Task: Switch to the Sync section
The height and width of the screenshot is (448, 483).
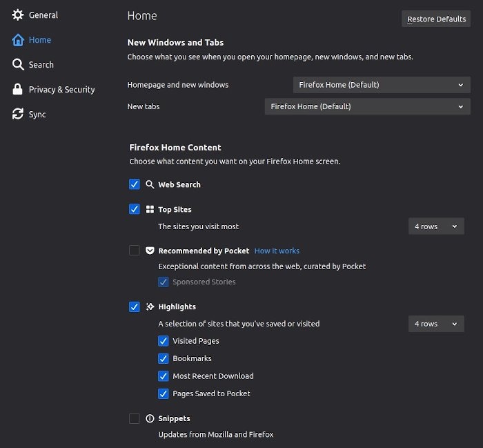Action: pyautogui.click(x=37, y=115)
